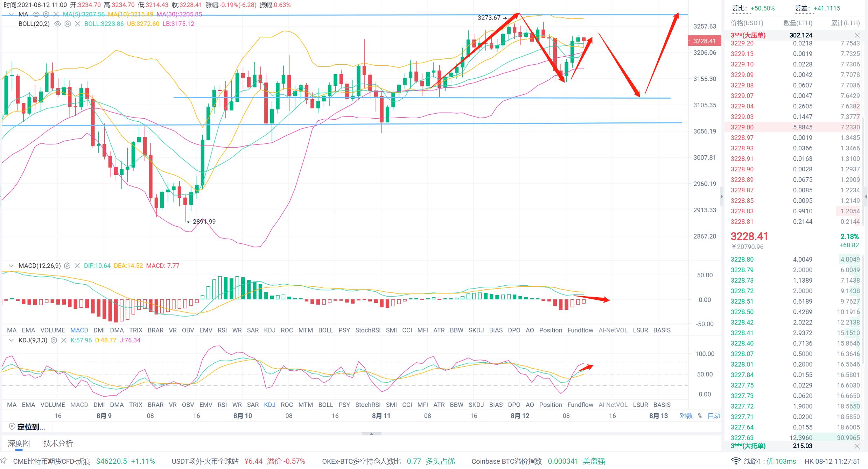868x469 pixels.
Task: Click the 自动 auto scale button
Action: (x=714, y=415)
